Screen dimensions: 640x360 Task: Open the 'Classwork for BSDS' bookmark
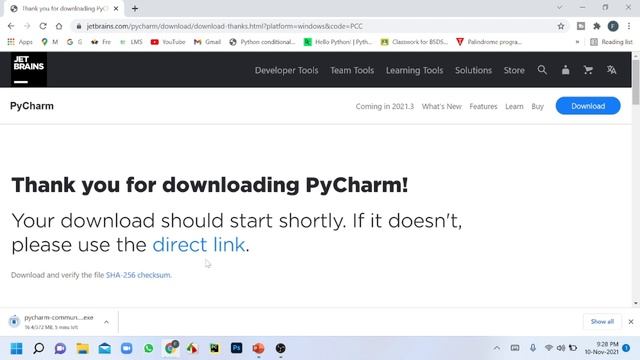point(414,42)
